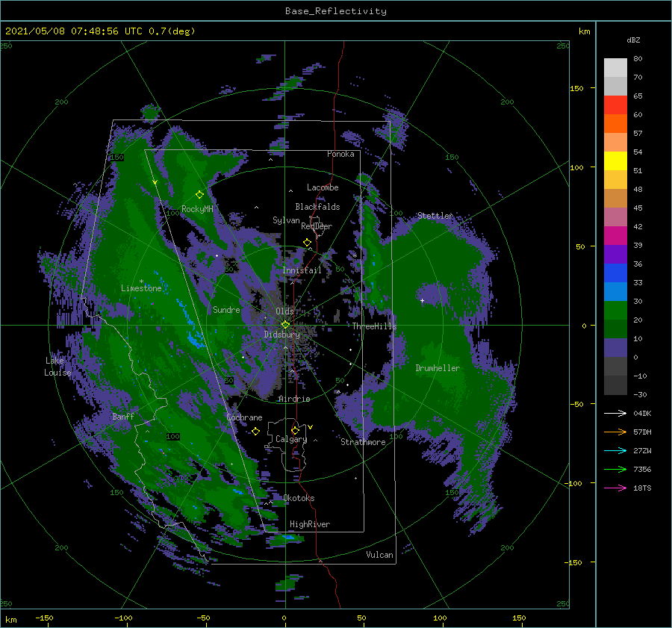This screenshot has width=672, height=628.
Task: Click the 18TS legend label
Action: click(x=642, y=488)
